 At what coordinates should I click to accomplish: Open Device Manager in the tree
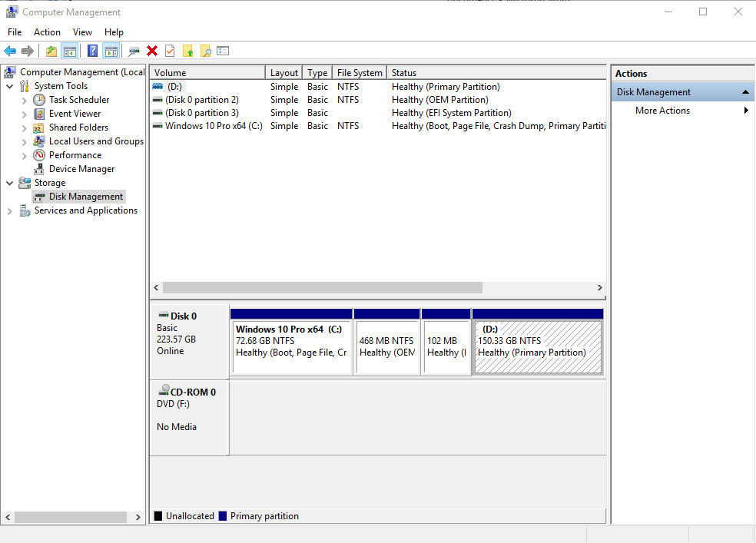[81, 169]
